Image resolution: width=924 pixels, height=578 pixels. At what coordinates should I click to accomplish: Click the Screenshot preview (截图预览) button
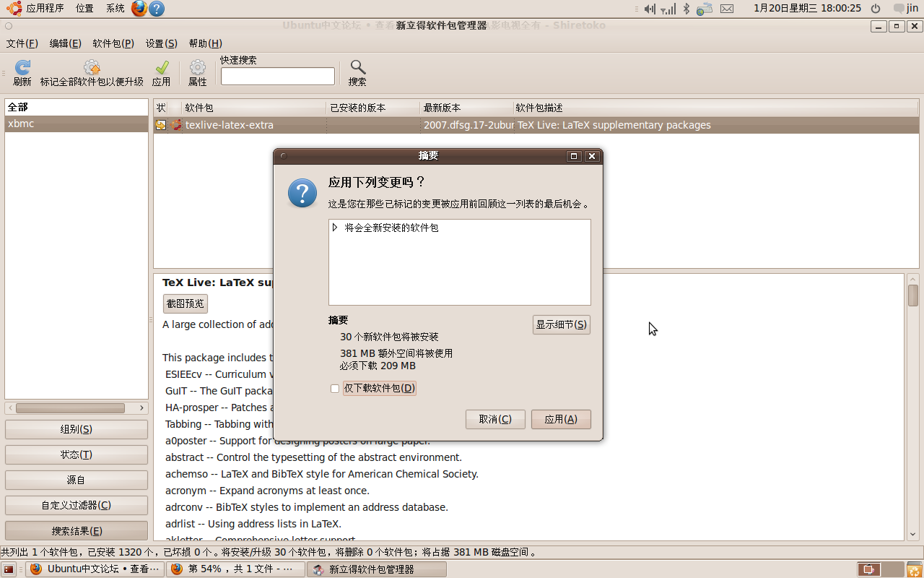[186, 303]
